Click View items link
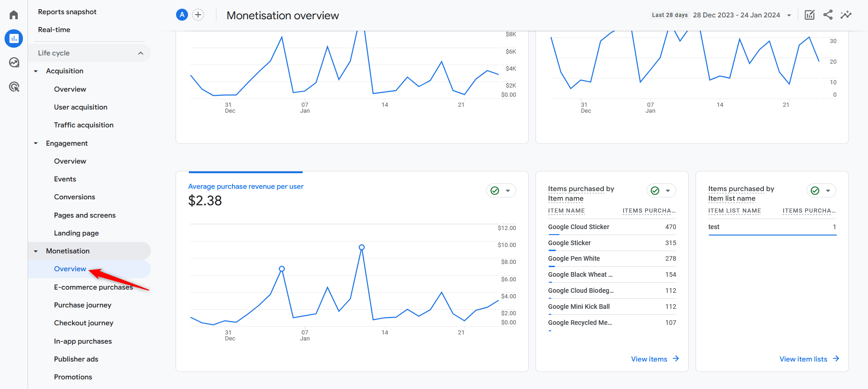The image size is (868, 389). tap(649, 359)
